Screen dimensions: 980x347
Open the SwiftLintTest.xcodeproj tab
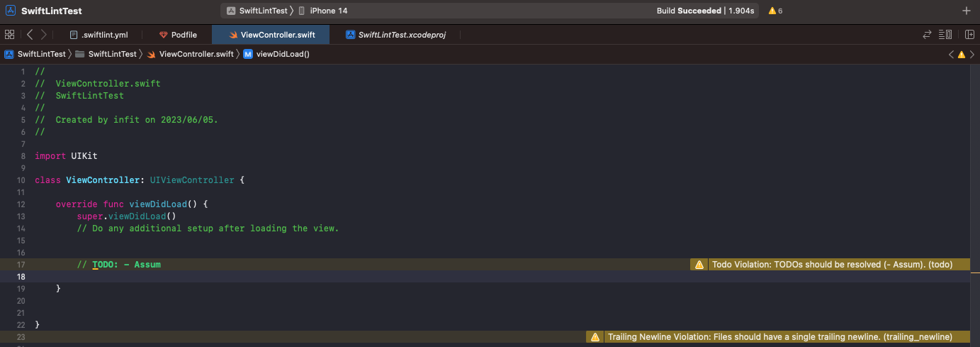point(395,35)
